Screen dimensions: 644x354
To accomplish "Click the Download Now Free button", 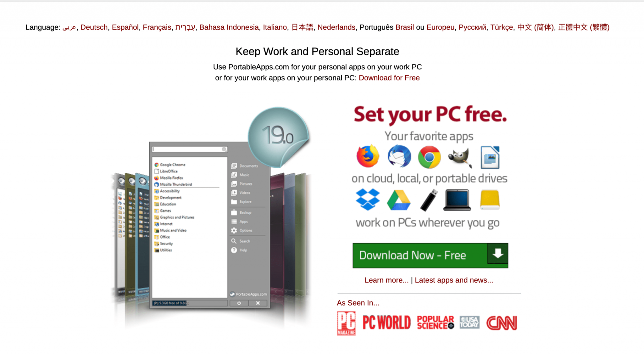I will [x=429, y=255].
